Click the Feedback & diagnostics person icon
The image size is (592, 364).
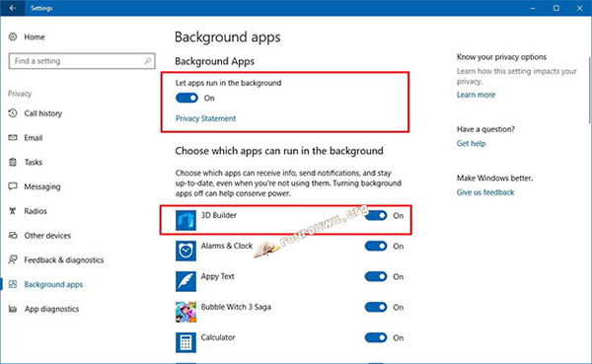point(13,259)
